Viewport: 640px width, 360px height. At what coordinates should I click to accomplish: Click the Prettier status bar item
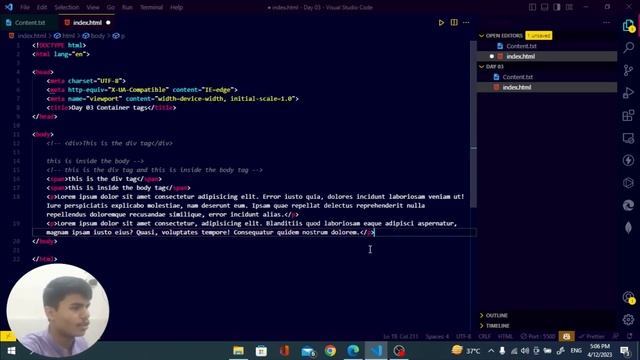pos(592,336)
